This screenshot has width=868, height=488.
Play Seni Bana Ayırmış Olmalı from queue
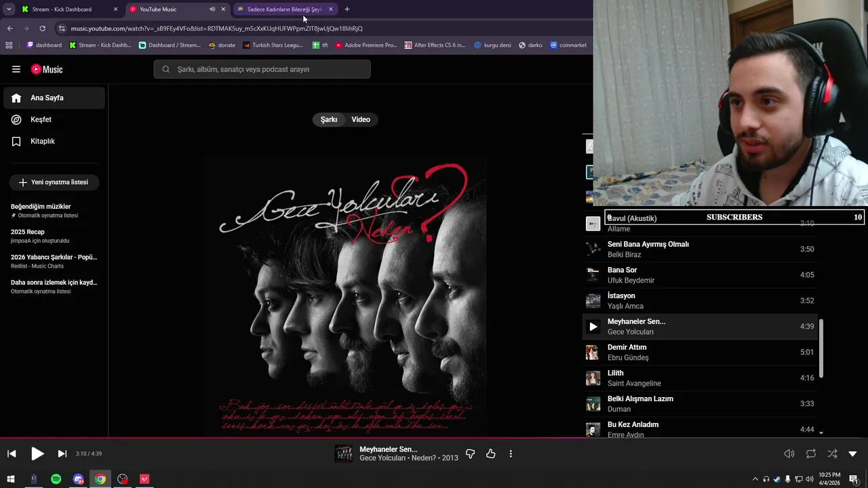(701, 249)
